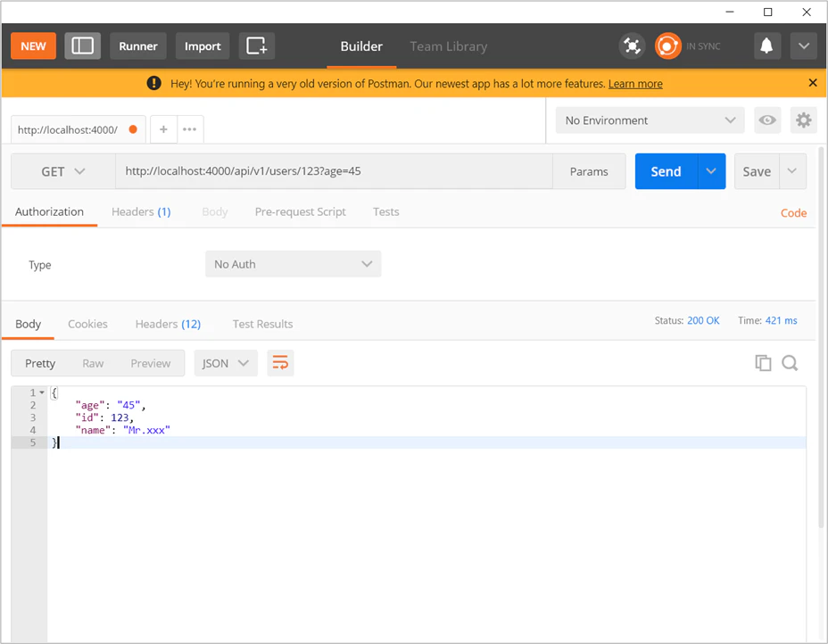Toggle line wrap icon

point(280,363)
